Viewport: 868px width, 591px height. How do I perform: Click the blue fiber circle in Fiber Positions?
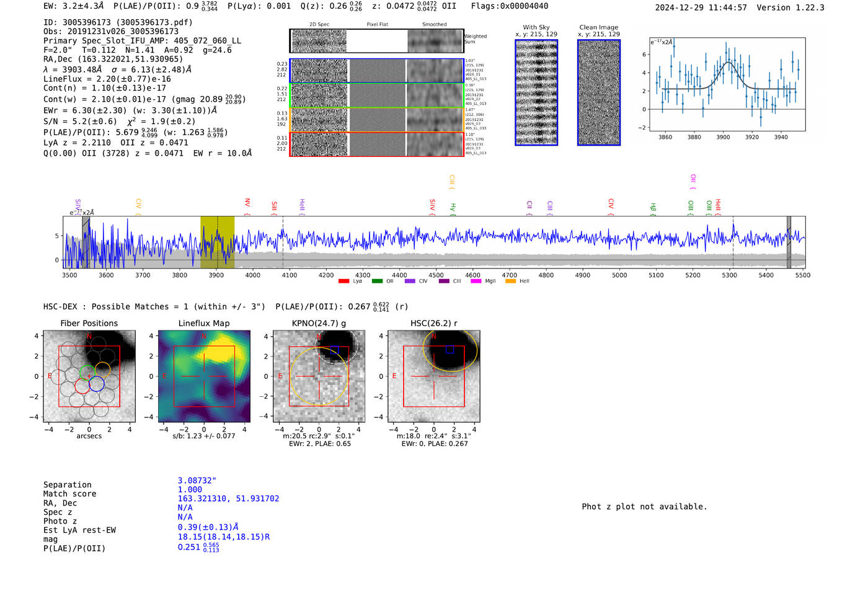96,384
